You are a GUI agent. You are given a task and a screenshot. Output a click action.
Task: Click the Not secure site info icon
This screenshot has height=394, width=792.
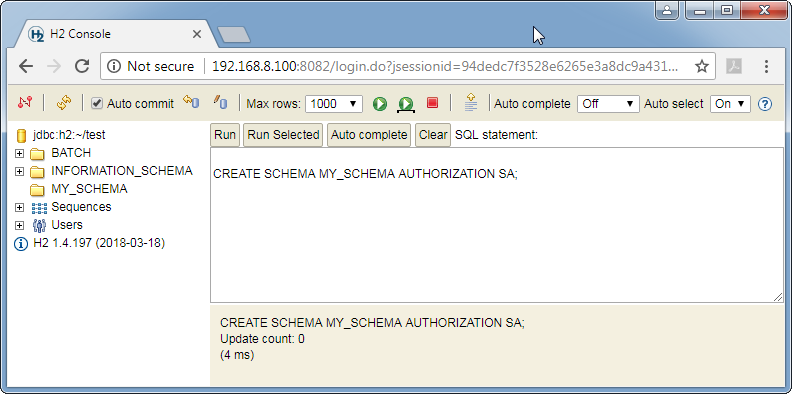tap(115, 66)
